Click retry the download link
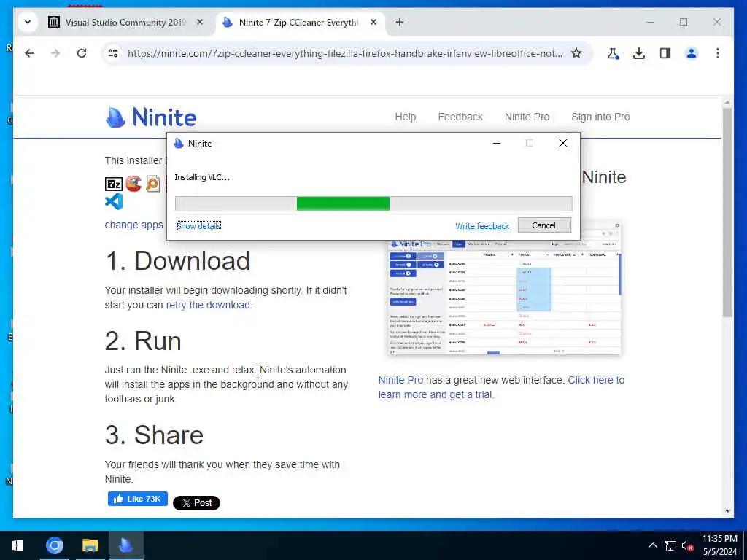The width and height of the screenshot is (747, 560). pos(208,305)
